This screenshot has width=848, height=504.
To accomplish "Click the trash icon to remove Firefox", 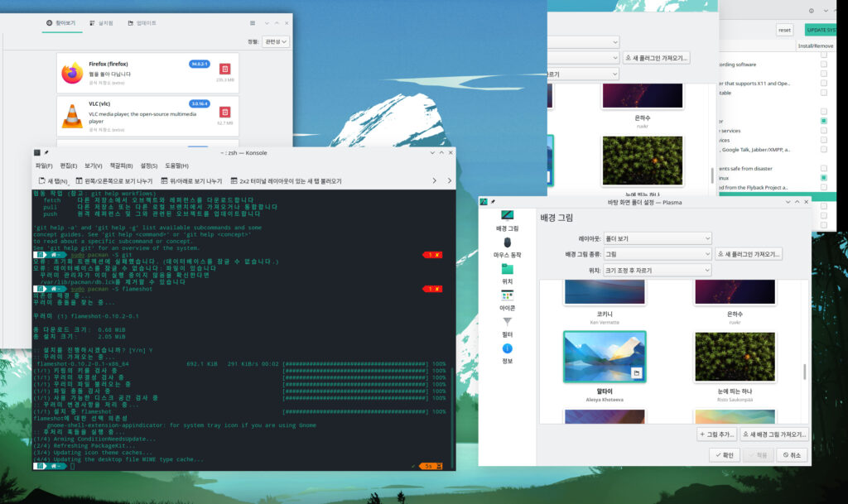I will coord(224,69).
